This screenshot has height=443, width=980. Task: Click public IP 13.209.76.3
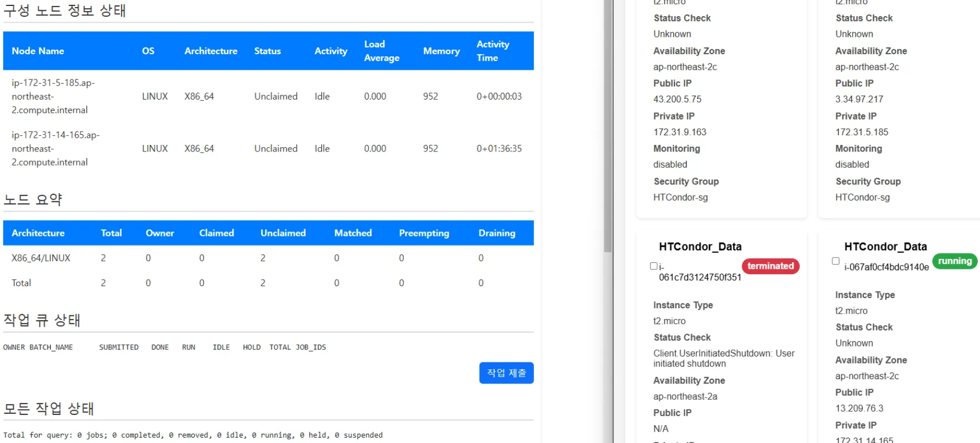click(859, 408)
